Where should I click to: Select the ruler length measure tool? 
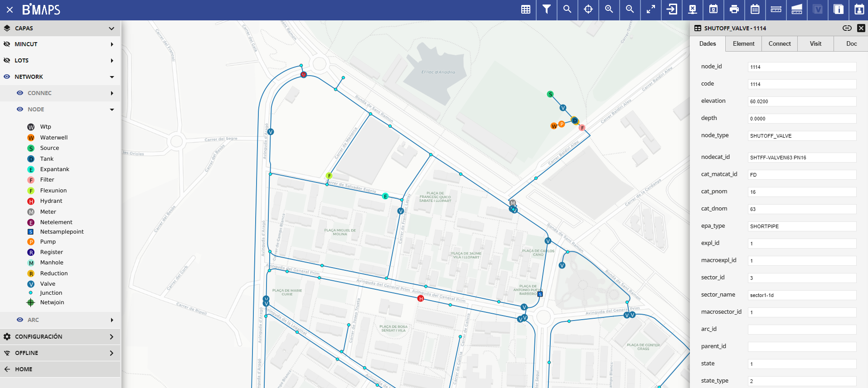(x=776, y=10)
